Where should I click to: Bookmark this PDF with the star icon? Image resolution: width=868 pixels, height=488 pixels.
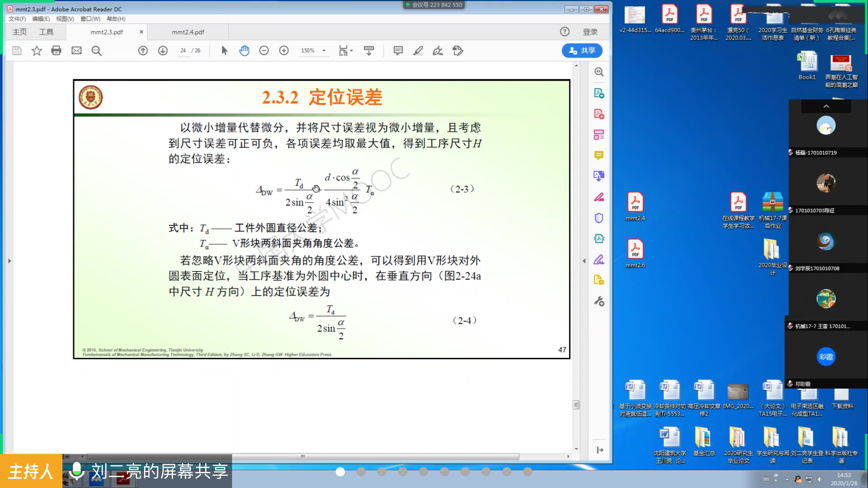(37, 51)
